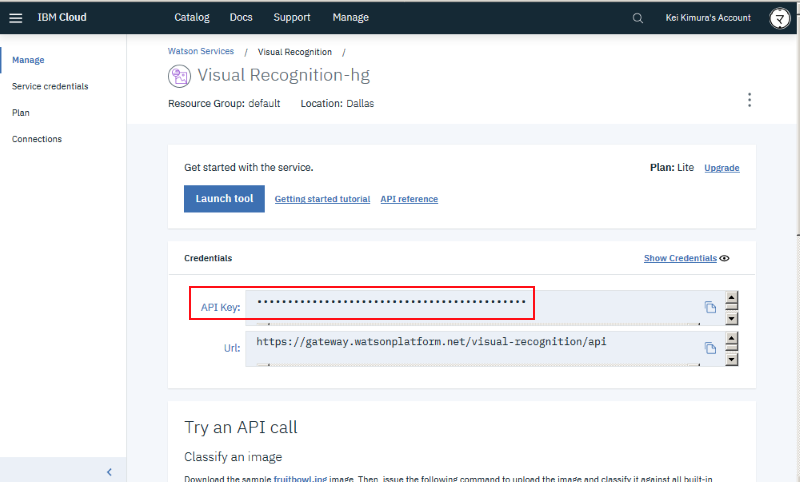The height and width of the screenshot is (482, 800).
Task: Open the user profile avatar
Action: (779, 18)
